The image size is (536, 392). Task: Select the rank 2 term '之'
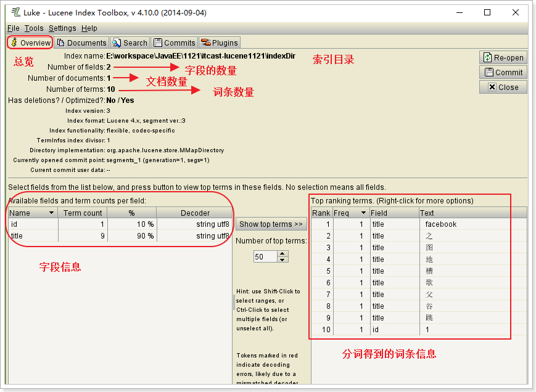coord(419,235)
